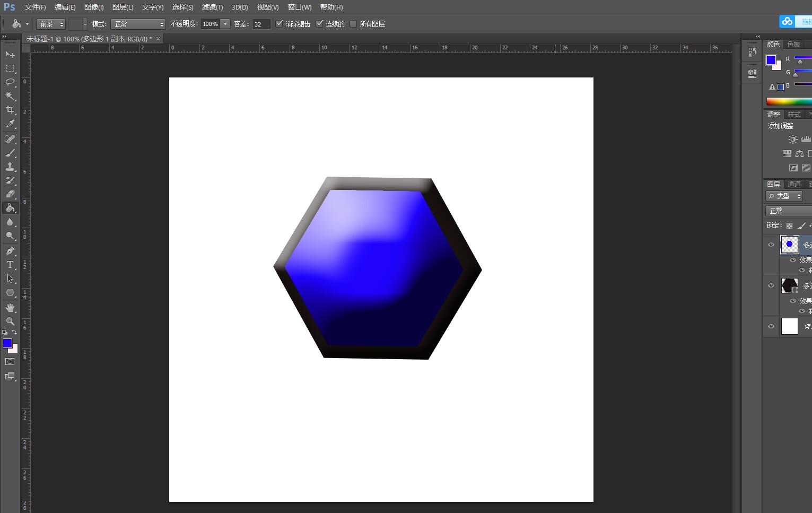Select the Lasso tool
This screenshot has height=513, width=812.
(x=10, y=82)
